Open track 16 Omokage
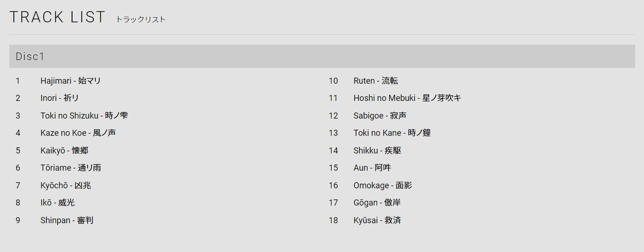Screen dimensions: 644x252 pos(382,186)
